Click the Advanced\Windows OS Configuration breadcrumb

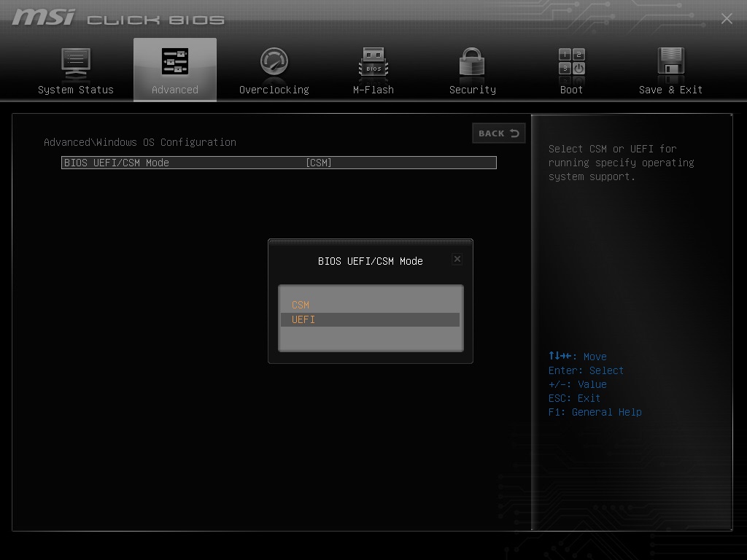pyautogui.click(x=139, y=142)
